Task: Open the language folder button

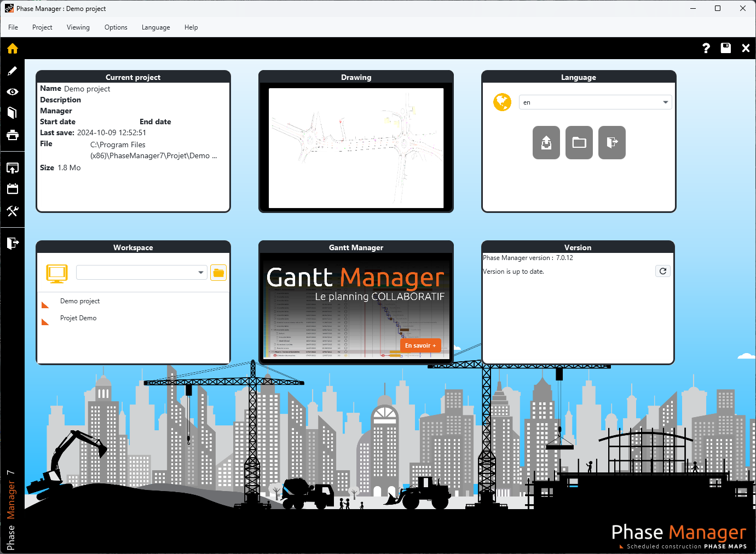Action: pyautogui.click(x=579, y=143)
